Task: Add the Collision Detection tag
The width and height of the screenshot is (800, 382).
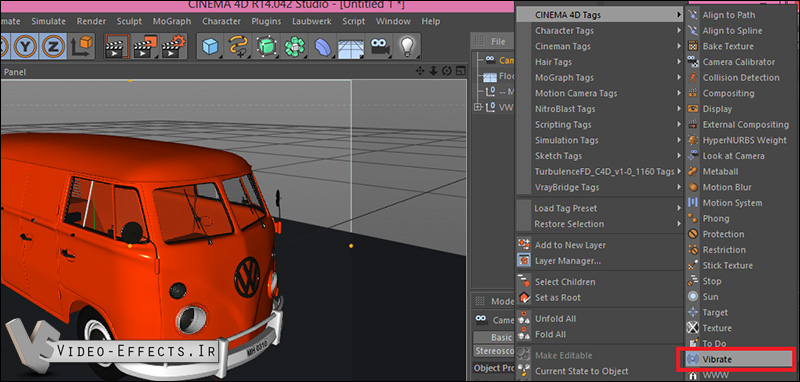Action: point(740,78)
